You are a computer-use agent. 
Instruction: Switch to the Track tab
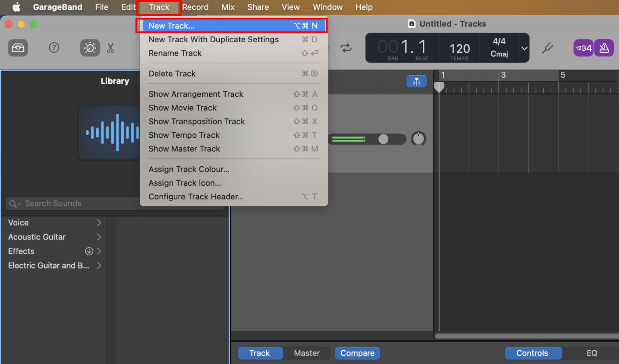pyautogui.click(x=260, y=353)
